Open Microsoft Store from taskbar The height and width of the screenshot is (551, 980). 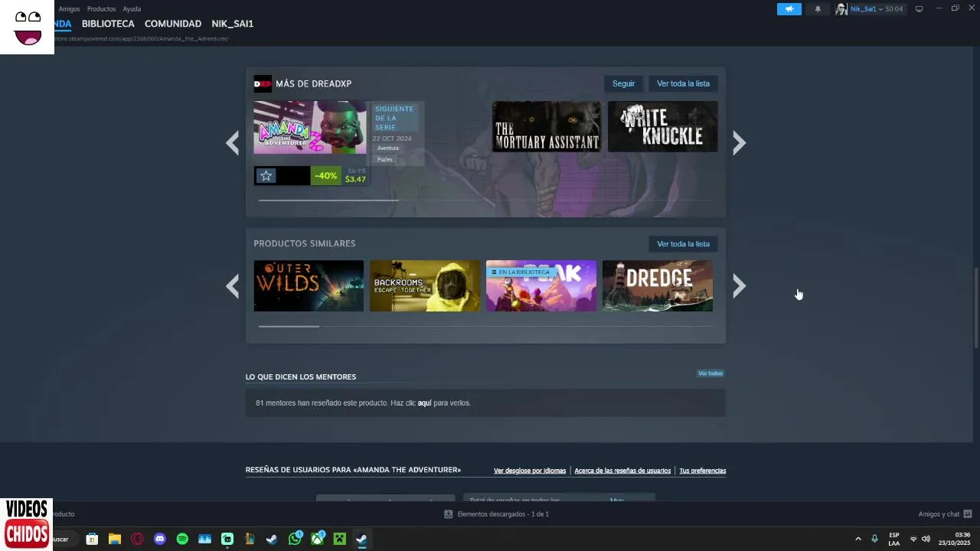92,539
